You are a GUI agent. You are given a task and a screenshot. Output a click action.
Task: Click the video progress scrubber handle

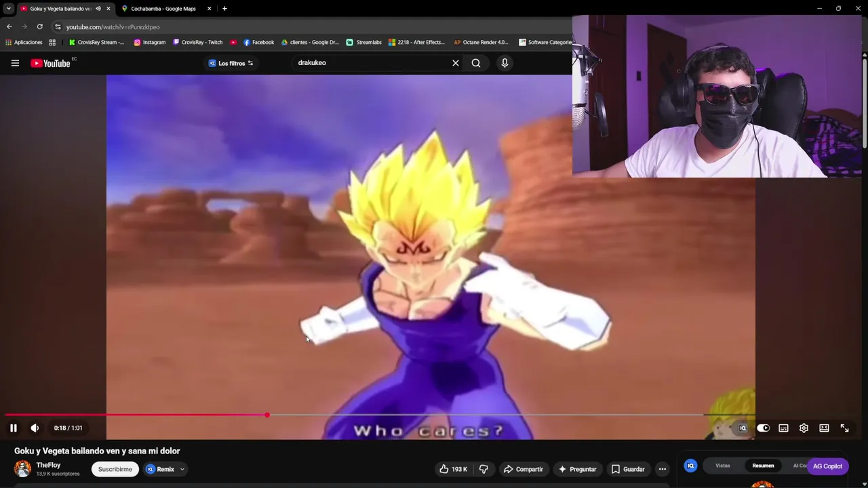(x=267, y=415)
